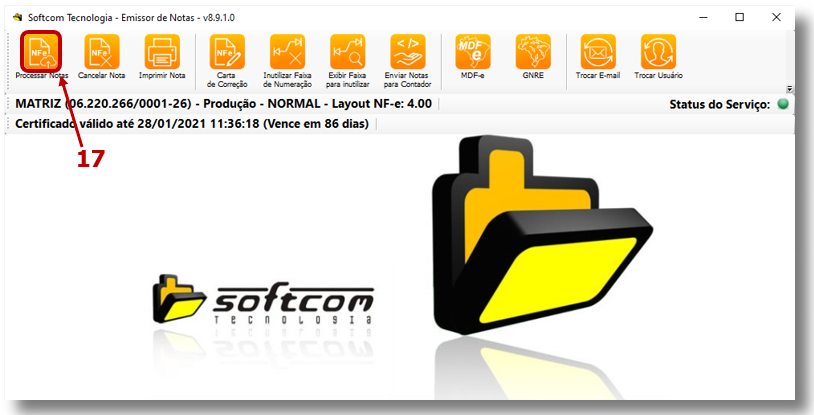Switch user with Trocar Usuário

tap(658, 50)
